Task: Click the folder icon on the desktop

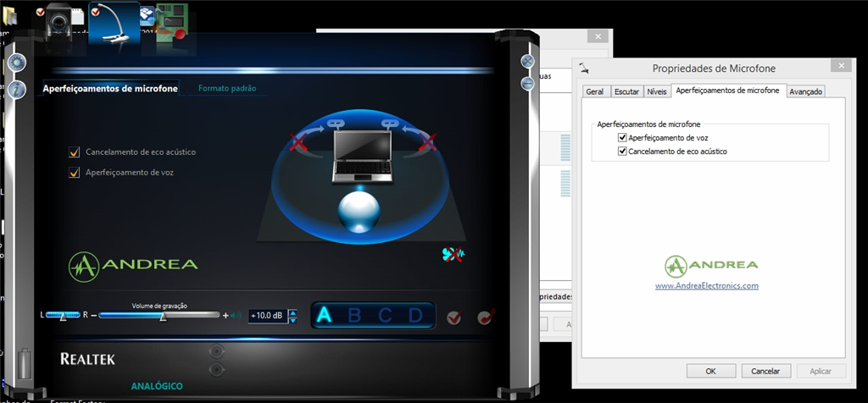Action: pyautogui.click(x=8, y=17)
